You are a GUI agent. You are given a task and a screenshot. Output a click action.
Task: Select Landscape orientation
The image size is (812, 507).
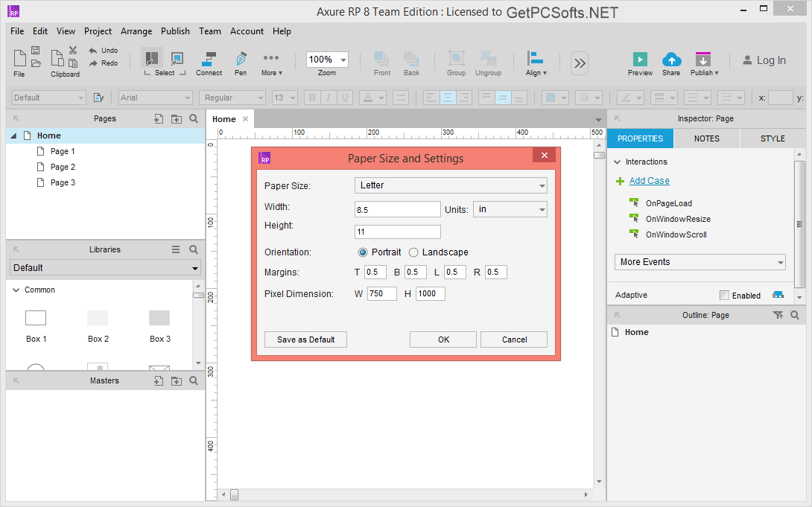[x=413, y=252]
